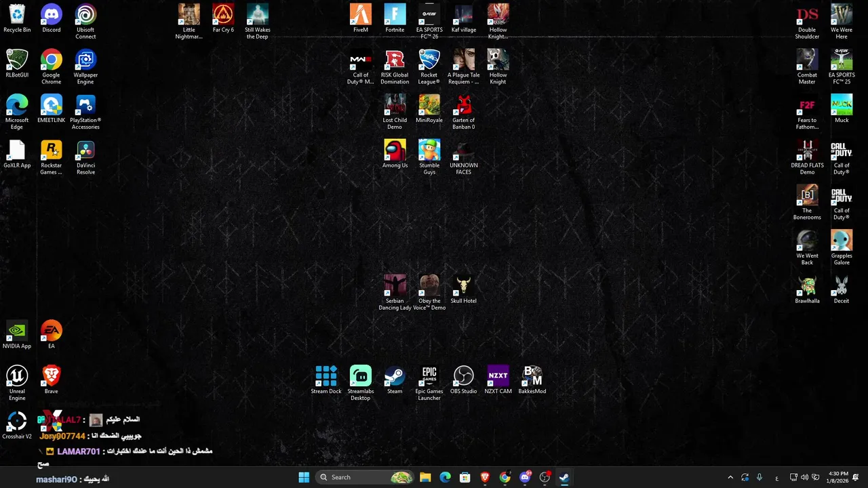Open Steam desktop shortcut
This screenshot has width=868, height=488.
pos(395,380)
